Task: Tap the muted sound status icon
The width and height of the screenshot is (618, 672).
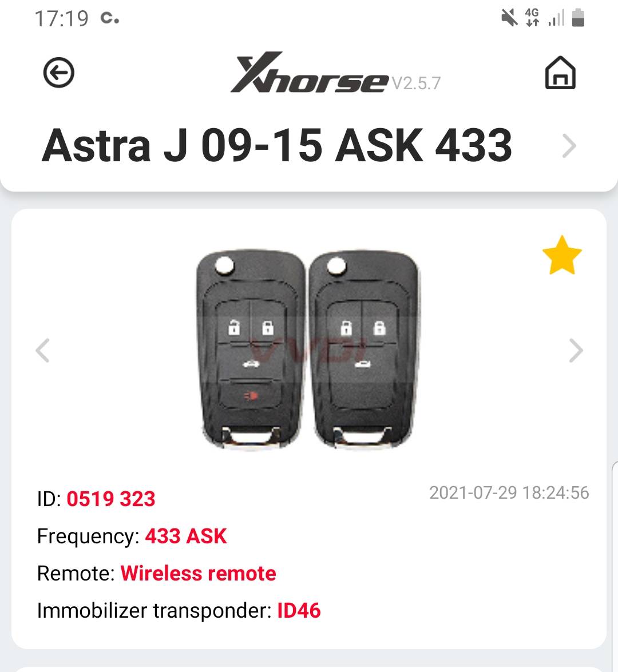Action: [x=509, y=18]
